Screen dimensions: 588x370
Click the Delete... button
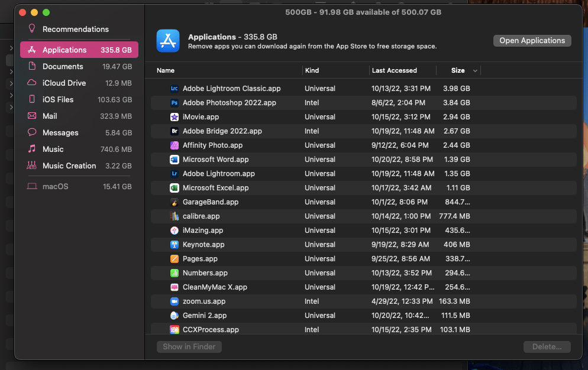tap(547, 347)
